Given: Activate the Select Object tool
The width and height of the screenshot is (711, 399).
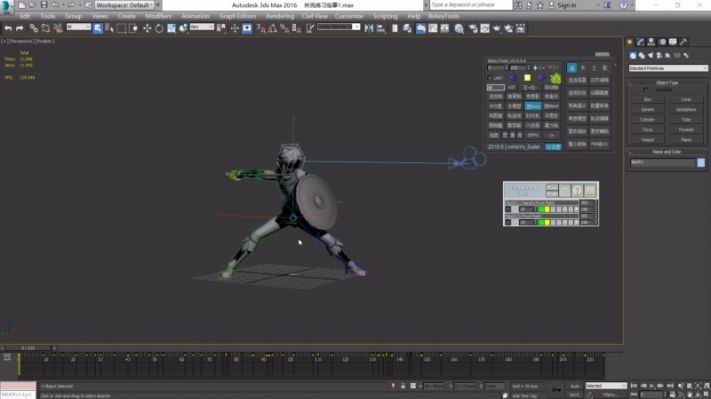Looking at the screenshot, I should coord(97,28).
